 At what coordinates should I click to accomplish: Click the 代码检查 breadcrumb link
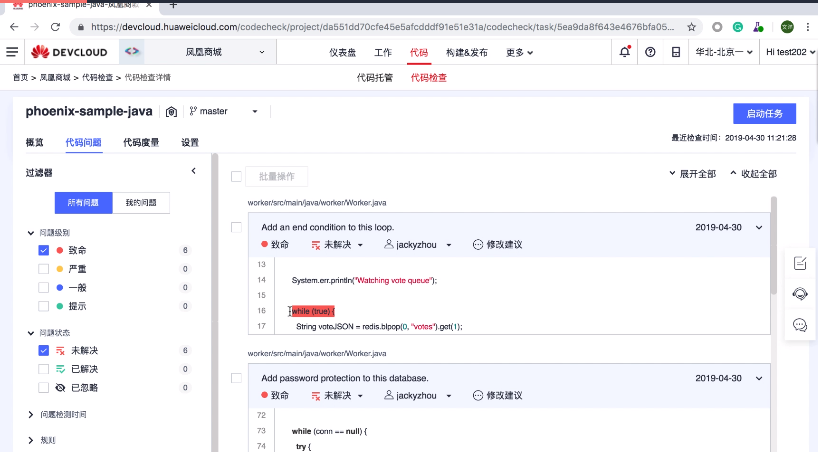pyautogui.click(x=97, y=77)
